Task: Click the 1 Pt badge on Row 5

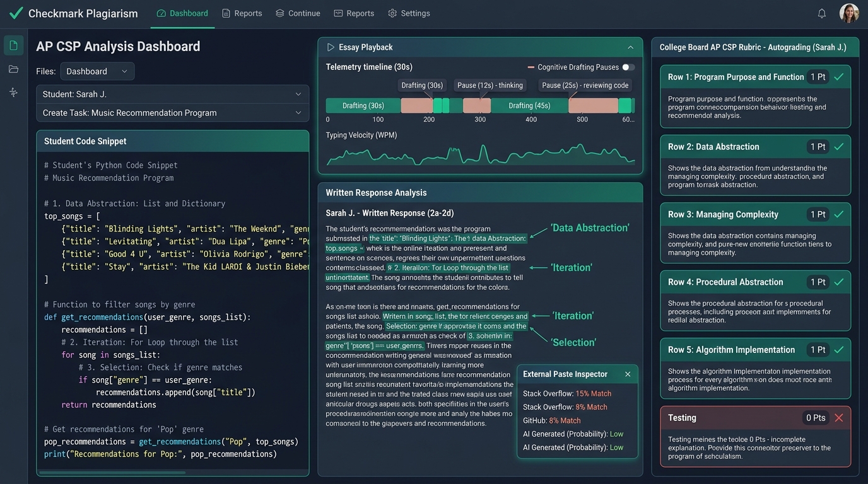Action: pos(818,350)
